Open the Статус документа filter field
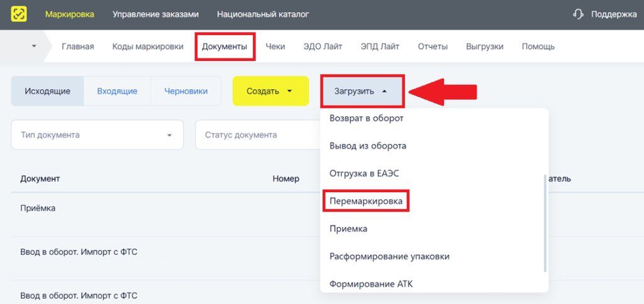The height and width of the screenshot is (304, 644). point(257,135)
